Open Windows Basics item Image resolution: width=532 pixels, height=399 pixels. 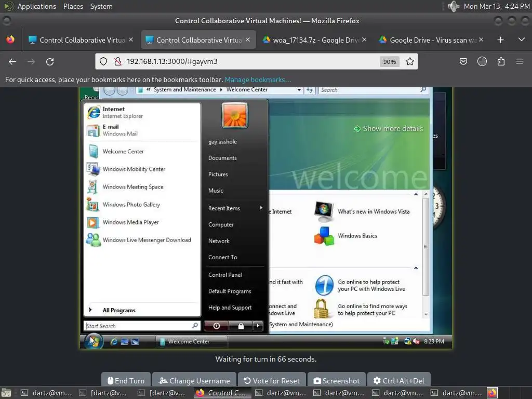click(346, 236)
